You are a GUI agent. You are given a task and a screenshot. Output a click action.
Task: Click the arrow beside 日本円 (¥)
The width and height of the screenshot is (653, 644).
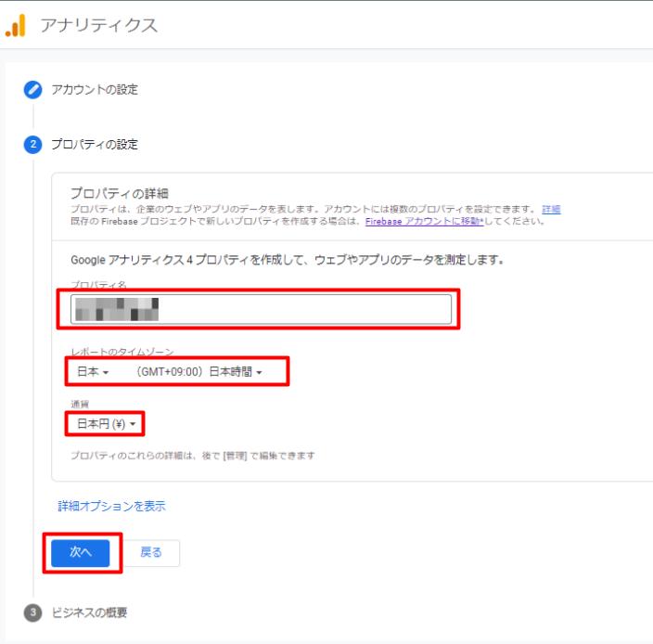[133, 424]
